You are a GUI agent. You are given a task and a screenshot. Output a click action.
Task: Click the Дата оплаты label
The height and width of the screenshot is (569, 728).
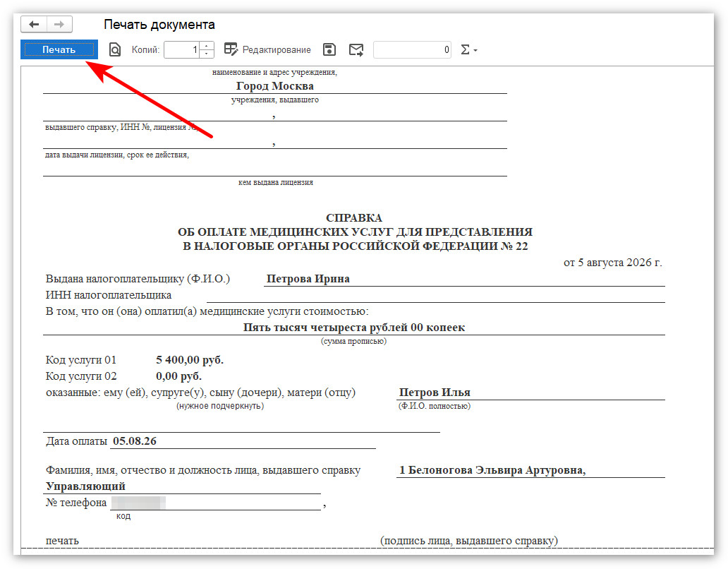[76, 441]
